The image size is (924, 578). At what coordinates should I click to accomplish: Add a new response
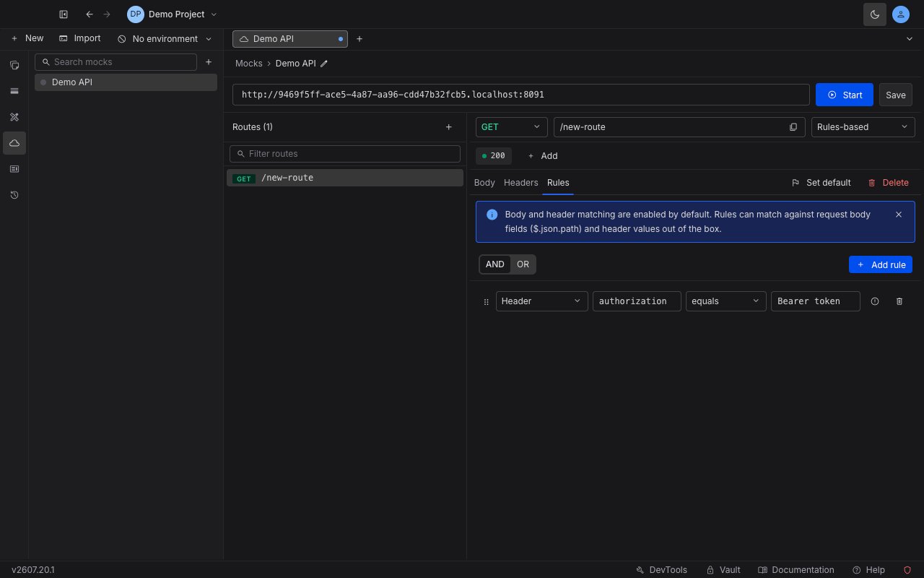tap(542, 155)
